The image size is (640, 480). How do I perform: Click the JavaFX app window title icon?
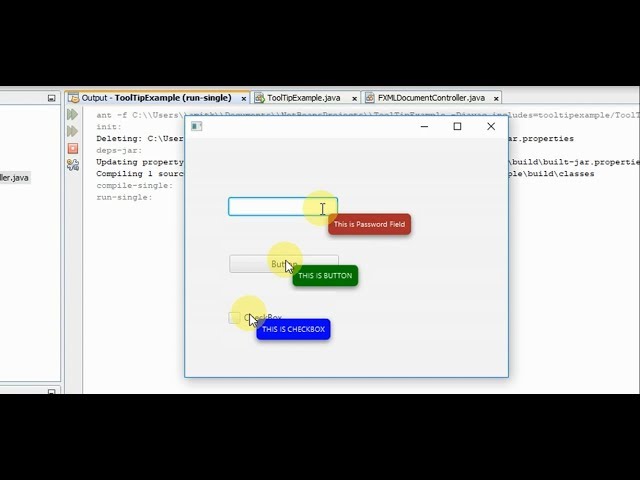click(196, 126)
